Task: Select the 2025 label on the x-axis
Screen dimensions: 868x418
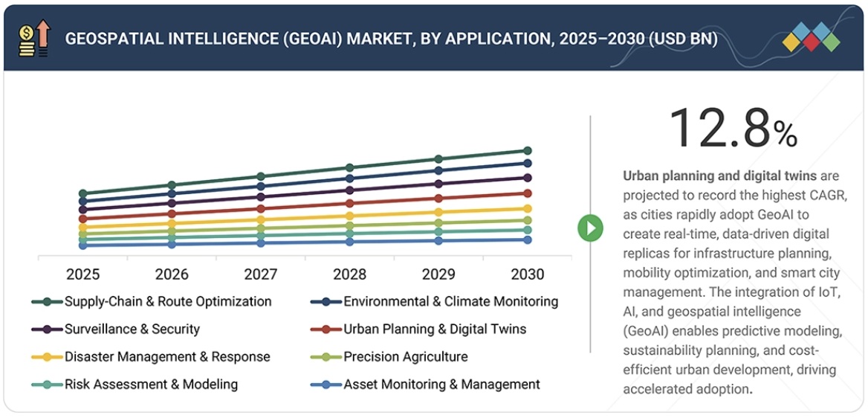Action: tap(82, 274)
